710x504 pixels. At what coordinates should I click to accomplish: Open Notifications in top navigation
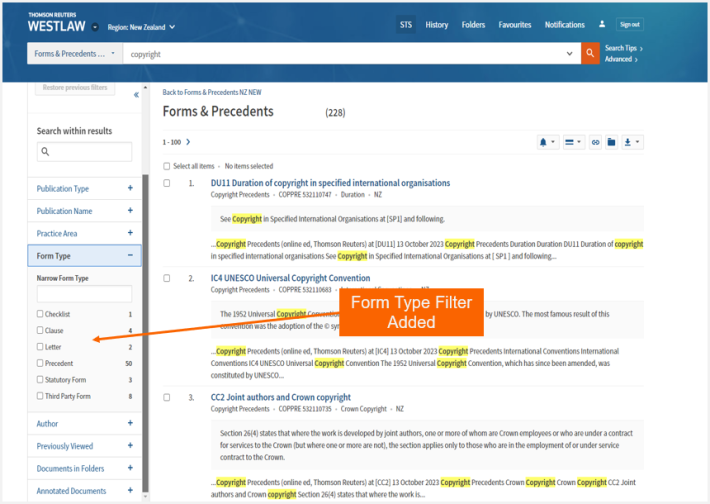click(x=565, y=24)
